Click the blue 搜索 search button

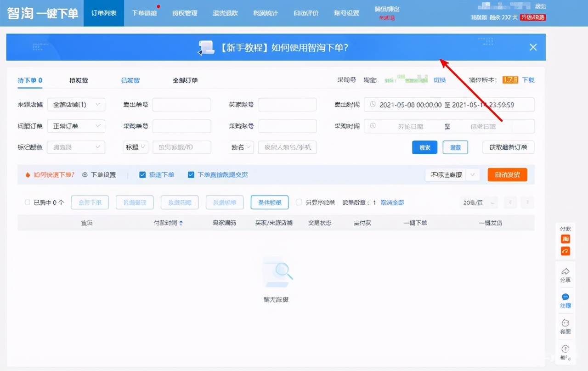click(424, 147)
